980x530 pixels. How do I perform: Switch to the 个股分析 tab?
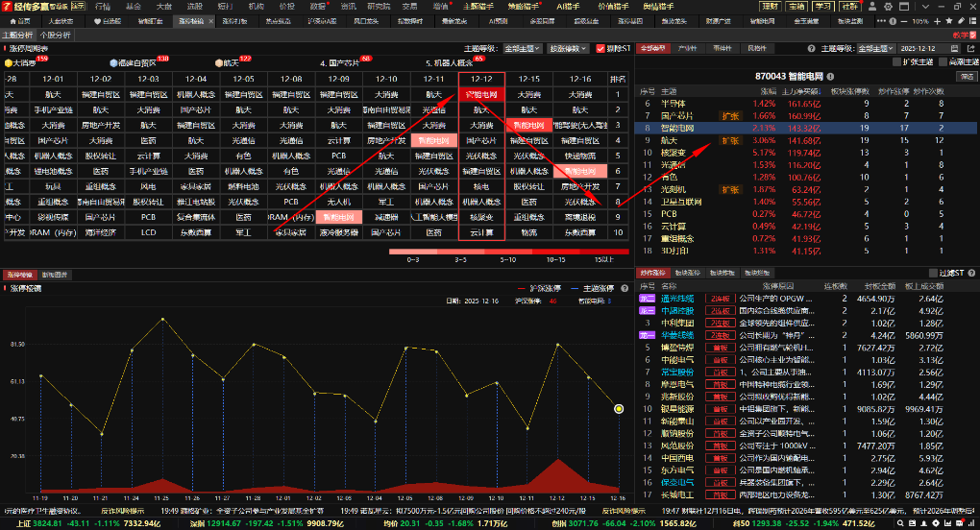click(55, 35)
